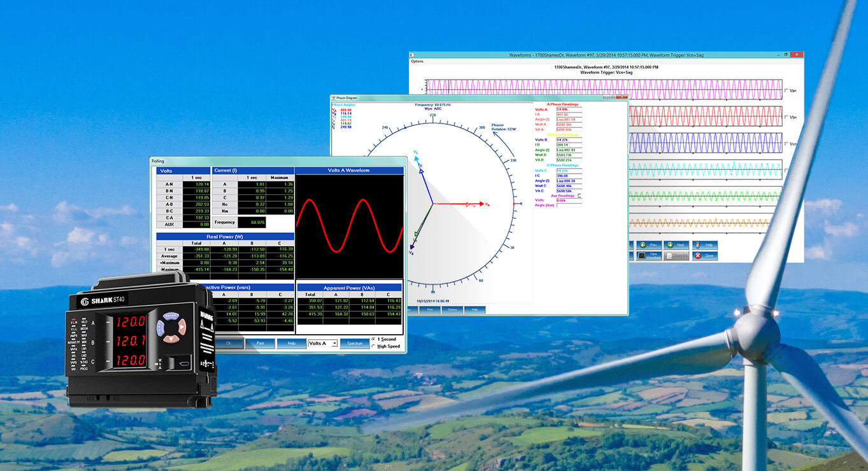Click the Volts A Waveform plot
868x471 pixels.
350,226
